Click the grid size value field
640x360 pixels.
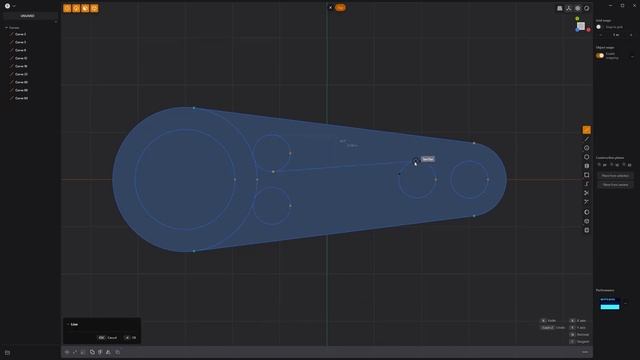616,35
